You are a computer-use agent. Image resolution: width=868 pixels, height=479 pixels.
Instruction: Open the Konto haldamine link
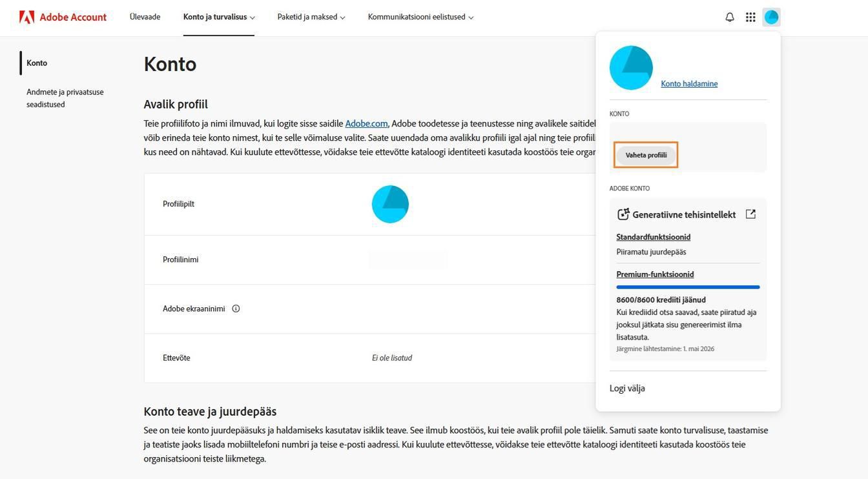pyautogui.click(x=689, y=83)
